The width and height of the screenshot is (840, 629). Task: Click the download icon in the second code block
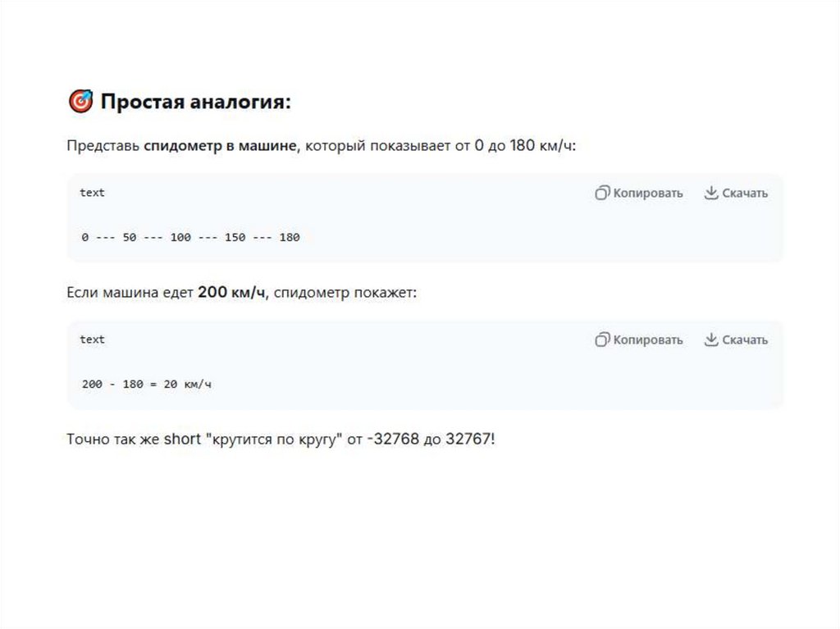coord(711,340)
